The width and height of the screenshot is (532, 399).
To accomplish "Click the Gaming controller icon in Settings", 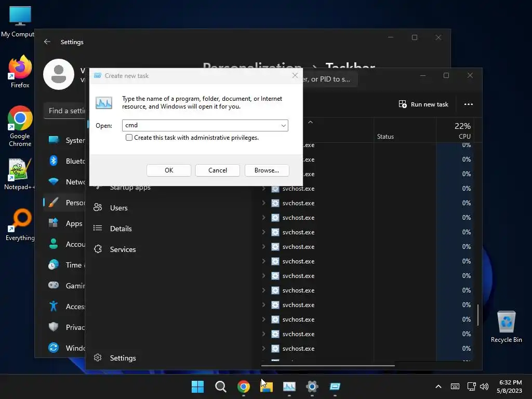I will coord(54,285).
